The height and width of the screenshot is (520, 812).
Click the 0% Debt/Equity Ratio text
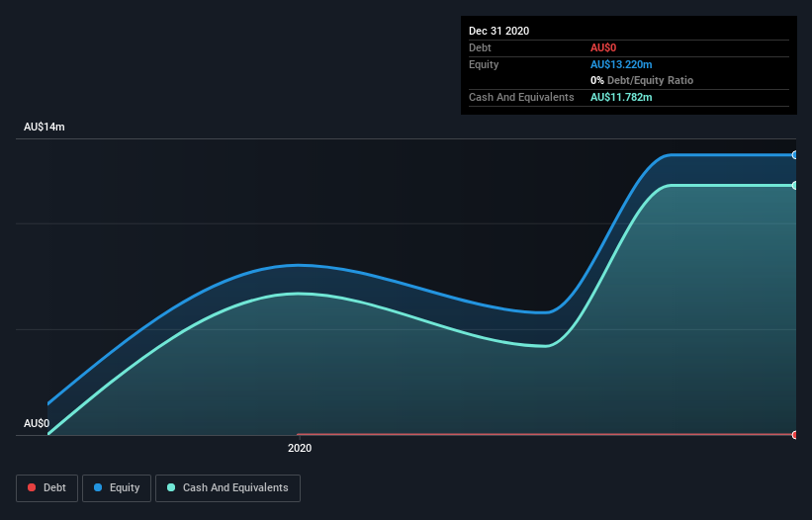point(642,80)
